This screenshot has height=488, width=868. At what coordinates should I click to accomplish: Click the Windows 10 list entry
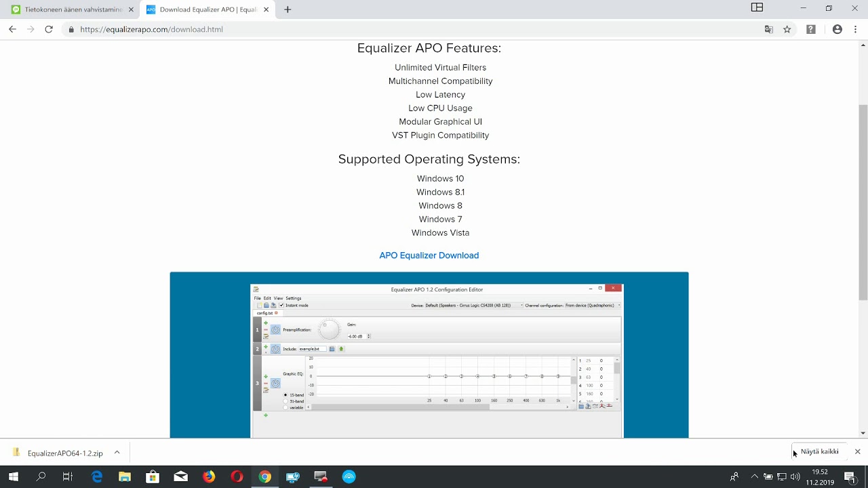click(x=440, y=179)
